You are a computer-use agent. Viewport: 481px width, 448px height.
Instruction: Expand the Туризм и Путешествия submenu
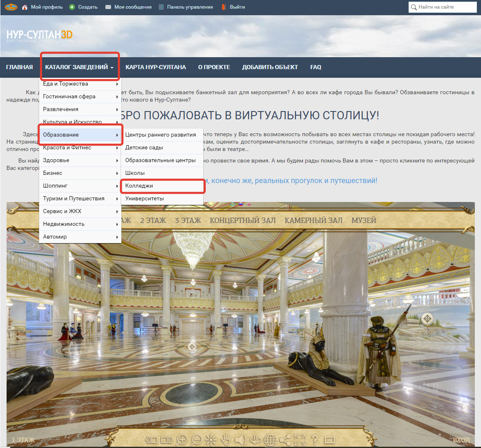click(x=81, y=199)
